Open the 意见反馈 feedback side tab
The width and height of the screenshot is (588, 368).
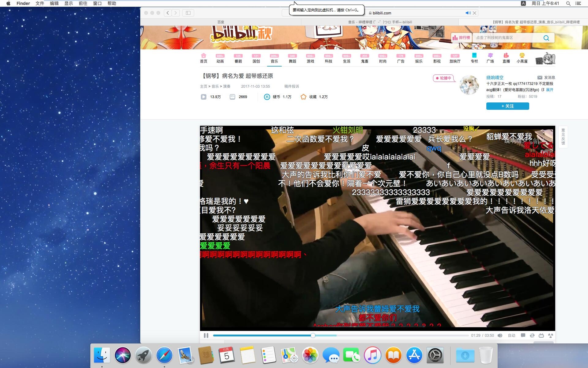pos(563,137)
